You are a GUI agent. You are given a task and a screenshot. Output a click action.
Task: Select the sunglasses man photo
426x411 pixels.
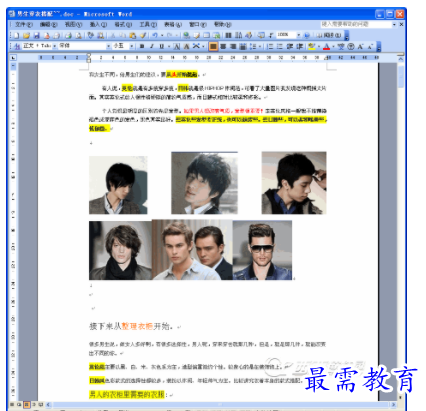tap(262, 250)
